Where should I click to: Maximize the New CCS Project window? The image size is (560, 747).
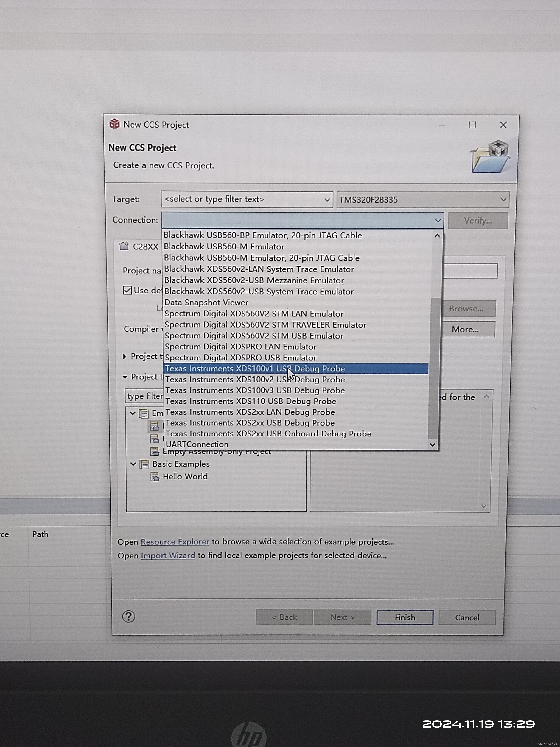pyautogui.click(x=472, y=125)
